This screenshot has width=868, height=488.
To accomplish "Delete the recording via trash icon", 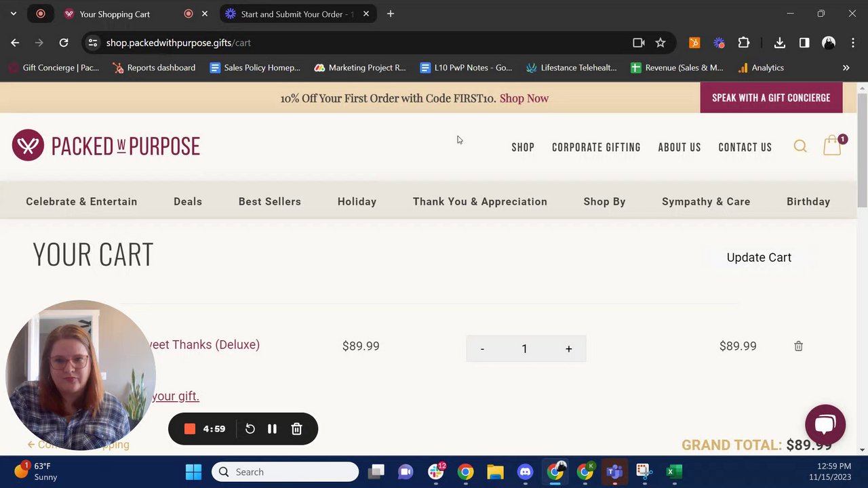I will [296, 429].
